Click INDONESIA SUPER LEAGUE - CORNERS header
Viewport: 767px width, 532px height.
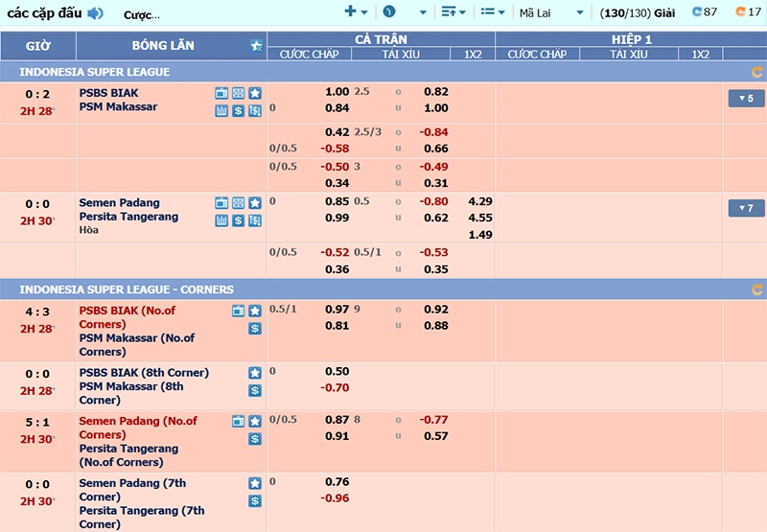127,289
